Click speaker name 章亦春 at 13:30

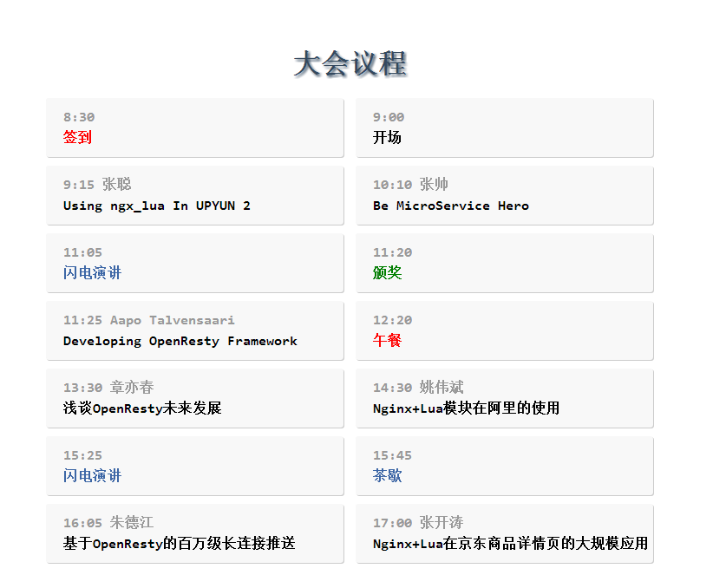(x=132, y=387)
